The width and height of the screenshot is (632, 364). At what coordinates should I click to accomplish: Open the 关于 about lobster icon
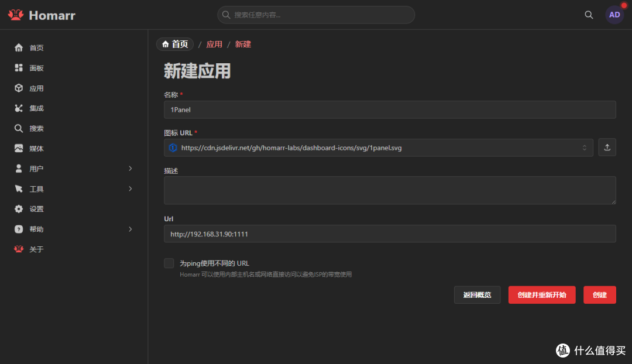tap(19, 249)
